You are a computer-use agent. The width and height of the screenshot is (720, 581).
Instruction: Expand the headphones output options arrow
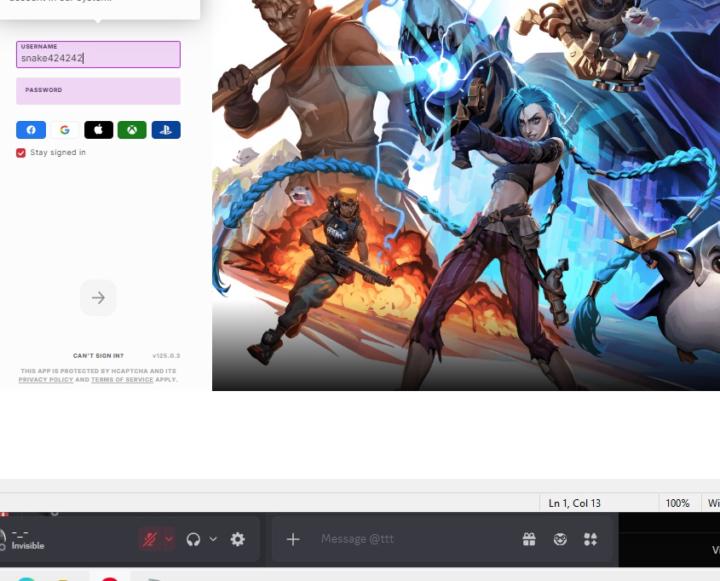pos(213,539)
